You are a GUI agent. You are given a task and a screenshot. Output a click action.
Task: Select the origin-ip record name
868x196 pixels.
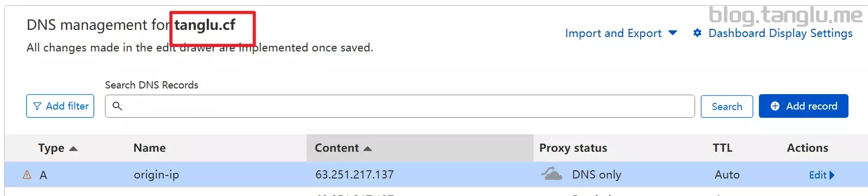point(156,175)
